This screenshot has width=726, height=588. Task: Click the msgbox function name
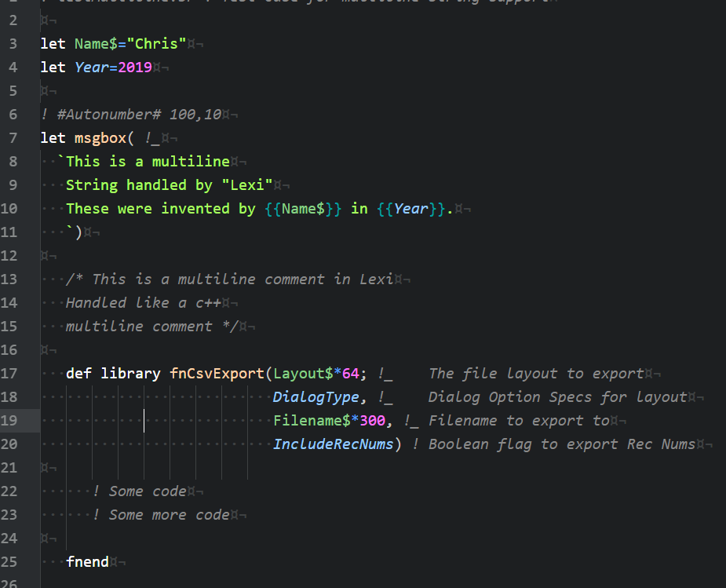(100, 137)
